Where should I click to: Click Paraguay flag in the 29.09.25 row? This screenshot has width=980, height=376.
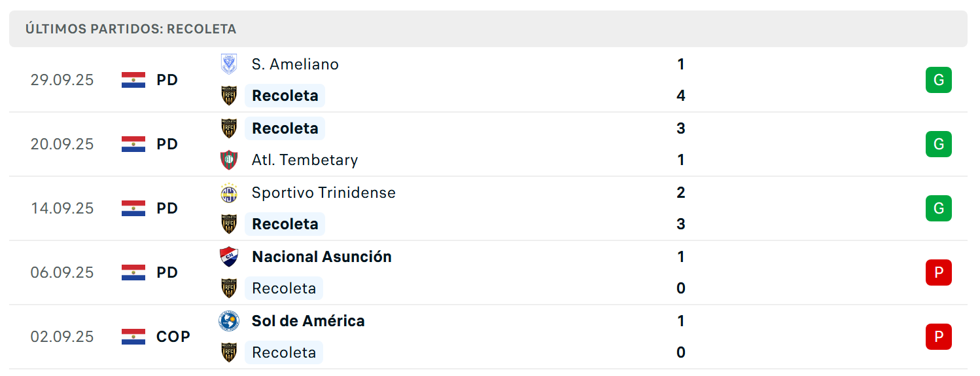point(133,80)
